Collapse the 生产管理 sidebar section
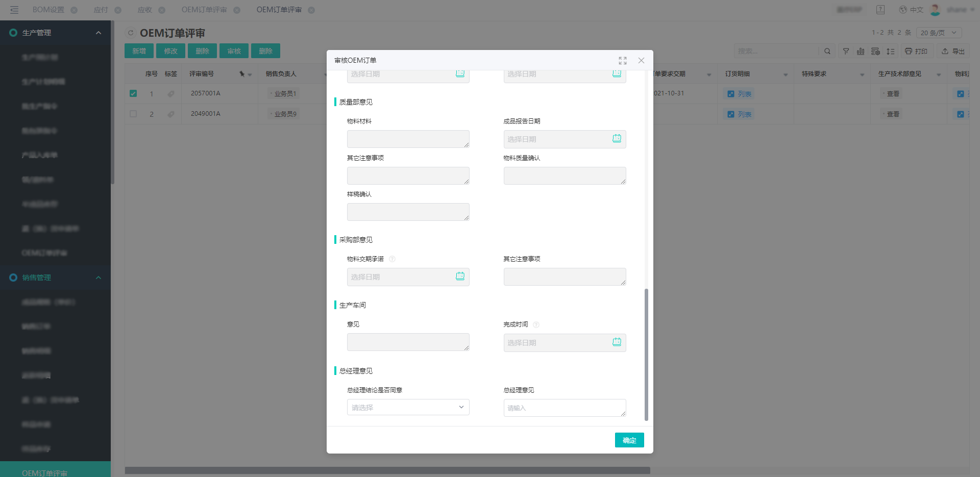Viewport: 980px width, 477px height. coord(55,33)
